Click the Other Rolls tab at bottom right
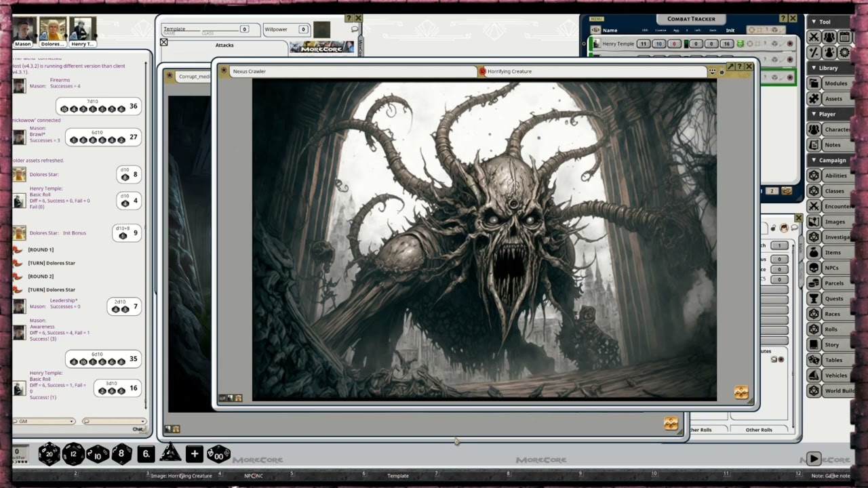The image size is (868, 488). 759,430
